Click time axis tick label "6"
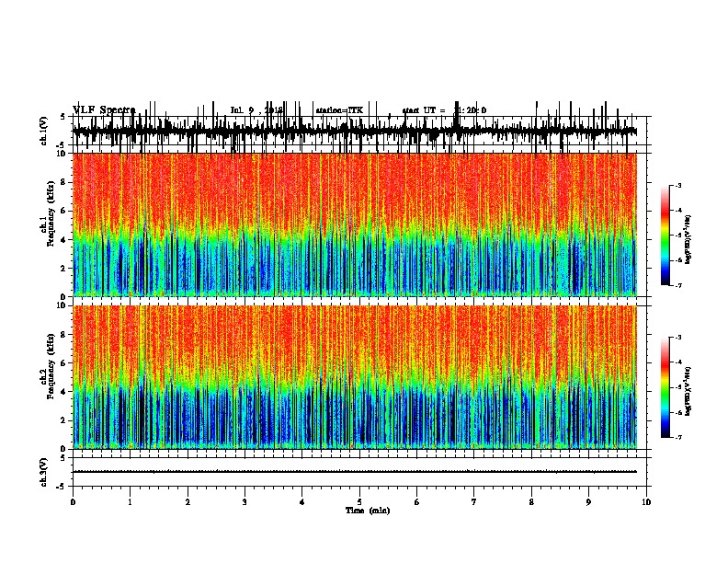The height and width of the screenshot is (563, 728). tap(417, 502)
